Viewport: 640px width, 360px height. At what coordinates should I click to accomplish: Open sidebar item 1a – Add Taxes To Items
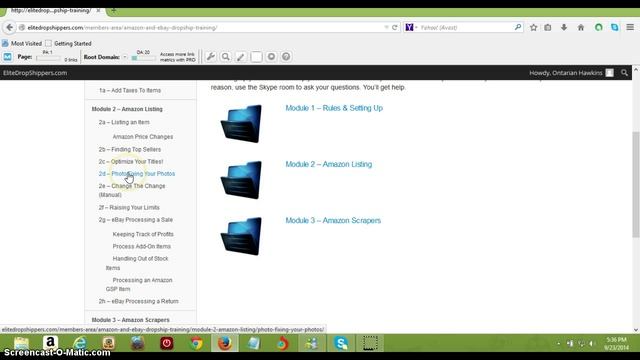click(130, 91)
